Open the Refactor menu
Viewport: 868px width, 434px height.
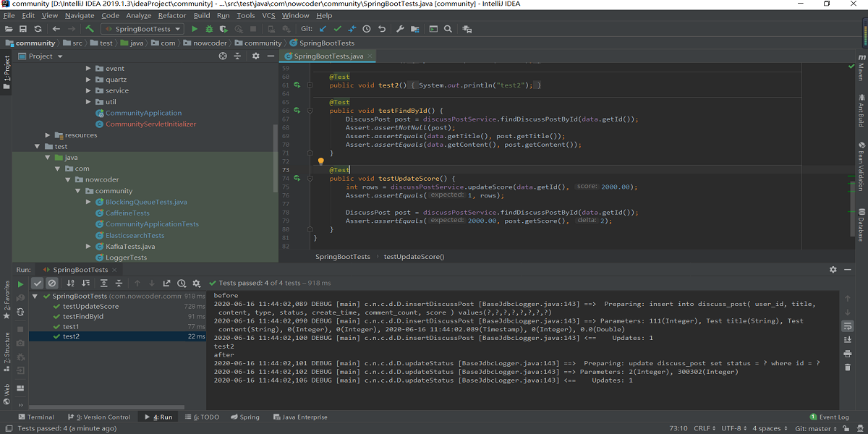[172, 15]
